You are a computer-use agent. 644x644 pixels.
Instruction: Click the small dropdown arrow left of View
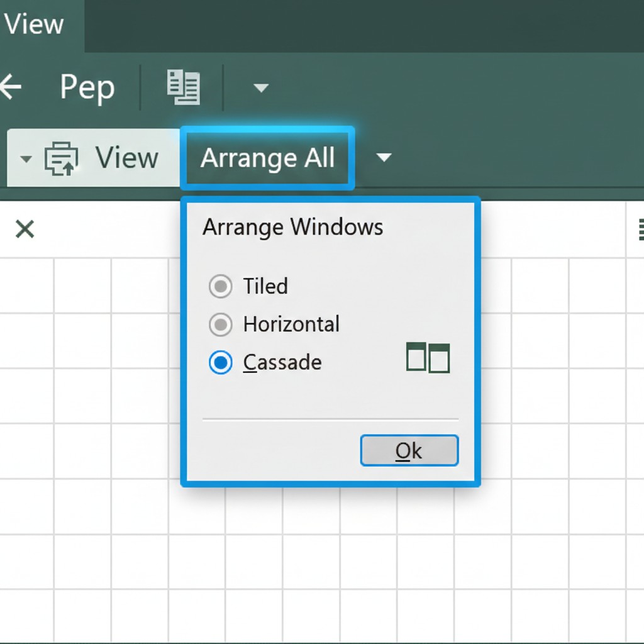coord(25,158)
